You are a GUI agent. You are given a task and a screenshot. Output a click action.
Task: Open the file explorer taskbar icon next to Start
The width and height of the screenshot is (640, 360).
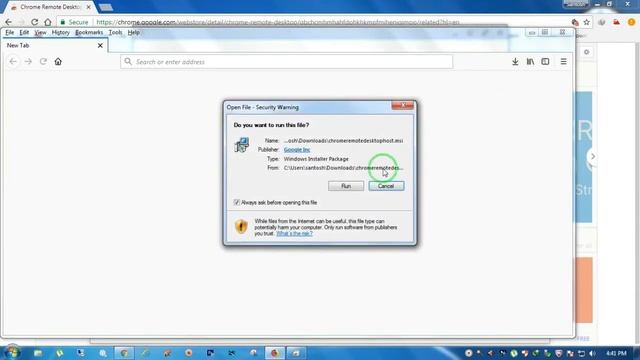38,353
